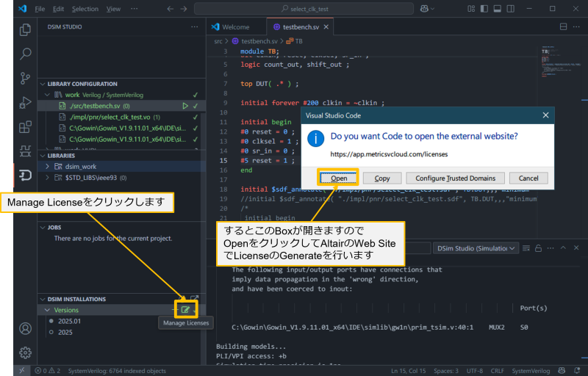
Task: Click the Spaces: 3 indentation indicator
Action: pos(446,371)
